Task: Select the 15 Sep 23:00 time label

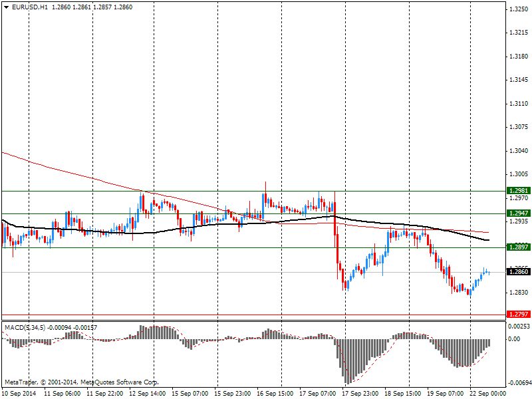Action: [x=232, y=394]
